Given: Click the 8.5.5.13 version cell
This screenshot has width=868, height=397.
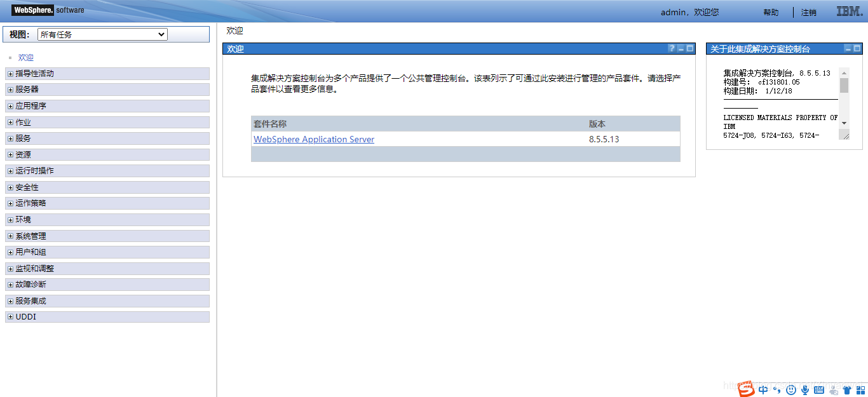Looking at the screenshot, I should pyautogui.click(x=604, y=139).
